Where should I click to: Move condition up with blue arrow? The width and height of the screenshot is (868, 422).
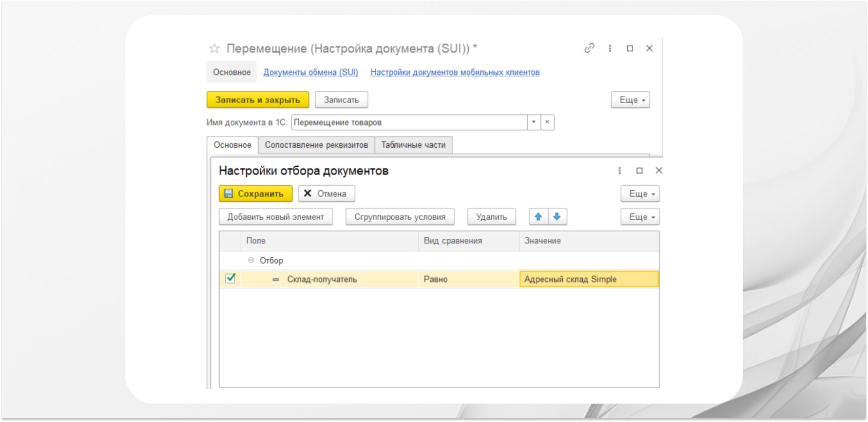pyautogui.click(x=538, y=217)
